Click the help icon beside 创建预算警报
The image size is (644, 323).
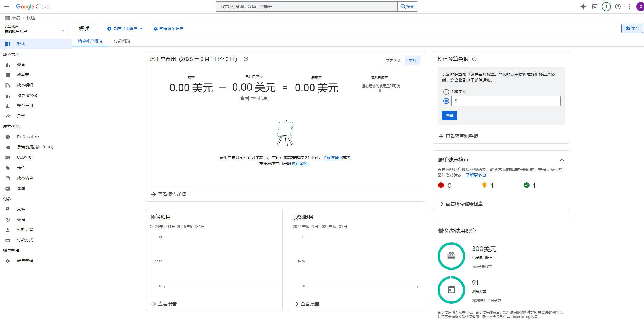474,59
